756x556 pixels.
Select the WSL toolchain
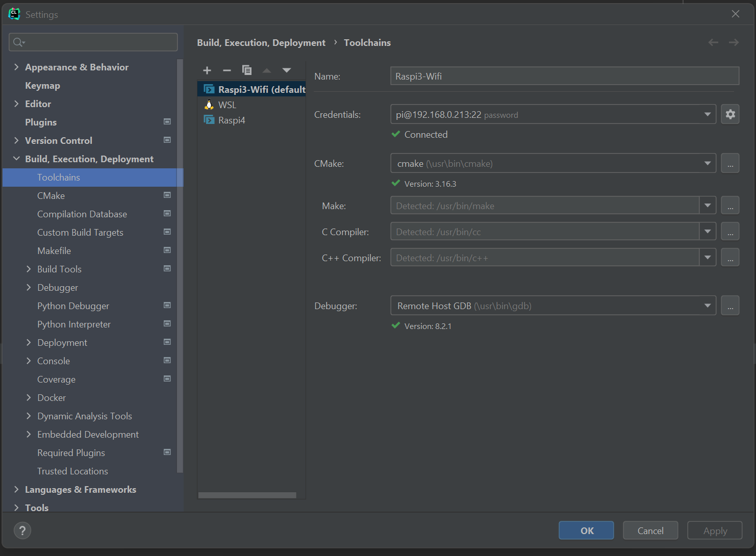pos(251,105)
